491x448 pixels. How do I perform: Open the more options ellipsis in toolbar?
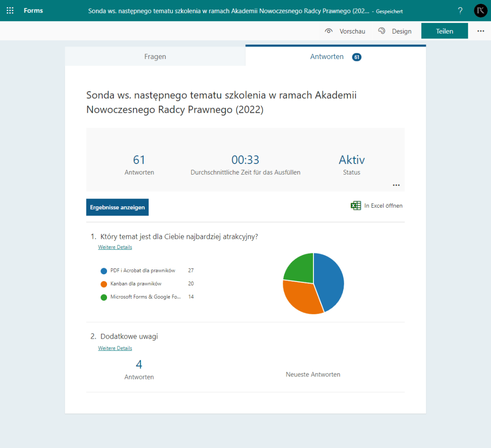click(x=480, y=31)
